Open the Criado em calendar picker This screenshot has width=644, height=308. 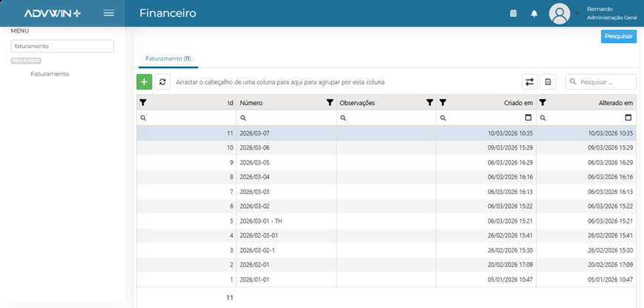[x=528, y=118]
